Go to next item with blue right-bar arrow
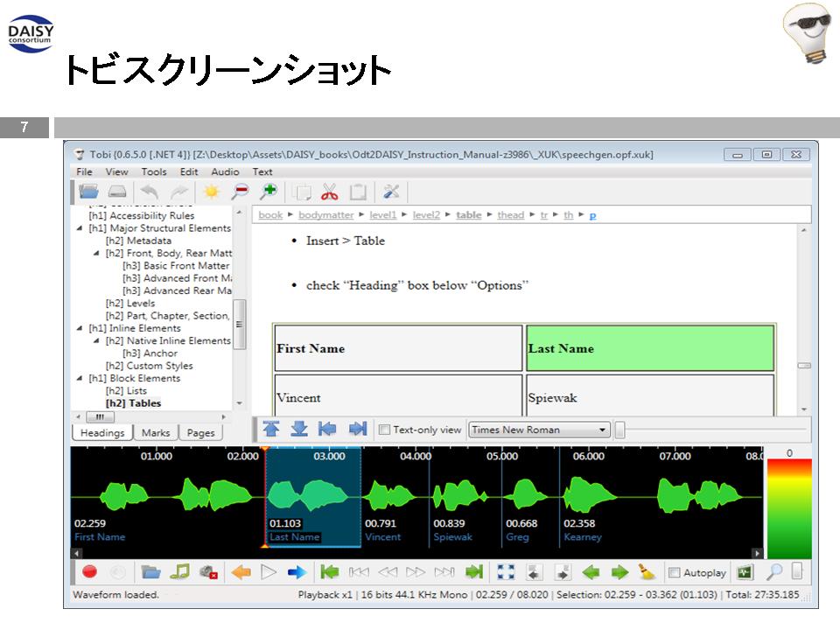Image resolution: width=840 pixels, height=630 pixels. pyautogui.click(x=357, y=429)
